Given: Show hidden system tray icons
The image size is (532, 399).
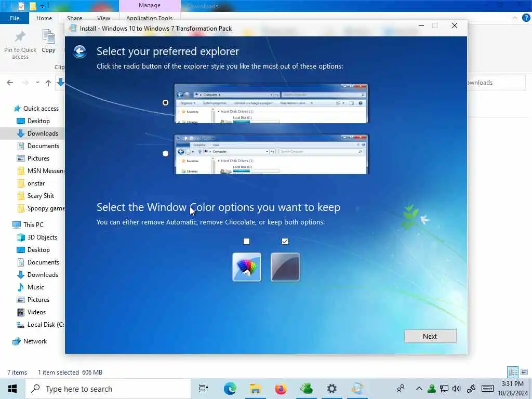Looking at the screenshot, I should [419, 389].
